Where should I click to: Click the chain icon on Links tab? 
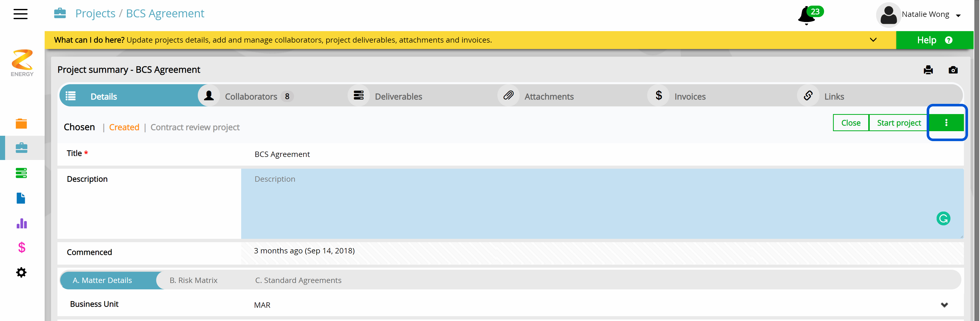click(808, 95)
